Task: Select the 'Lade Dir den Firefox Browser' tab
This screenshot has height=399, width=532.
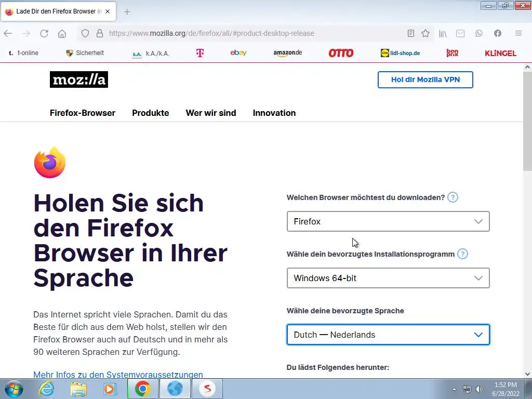Action: coord(58,11)
